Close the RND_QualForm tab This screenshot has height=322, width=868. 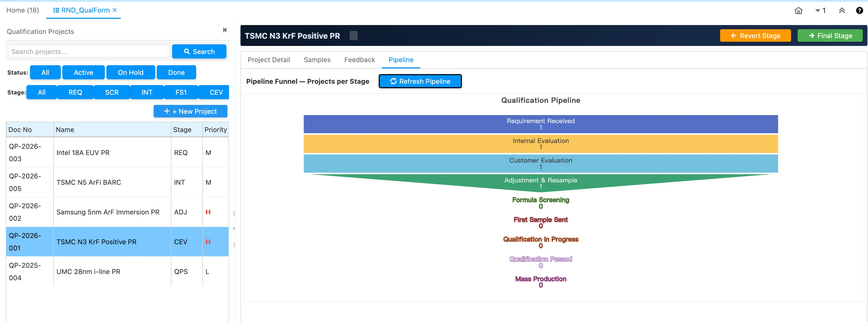click(x=114, y=10)
